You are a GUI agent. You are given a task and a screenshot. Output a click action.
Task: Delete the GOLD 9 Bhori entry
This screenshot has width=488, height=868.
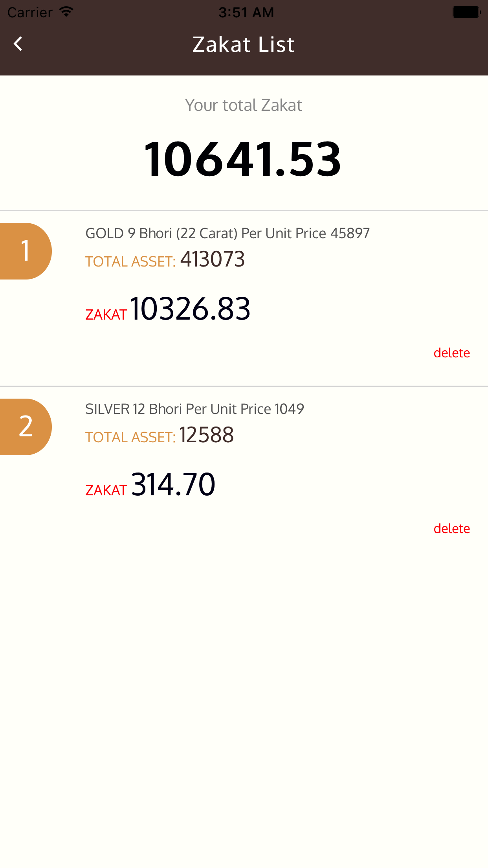pyautogui.click(x=451, y=353)
